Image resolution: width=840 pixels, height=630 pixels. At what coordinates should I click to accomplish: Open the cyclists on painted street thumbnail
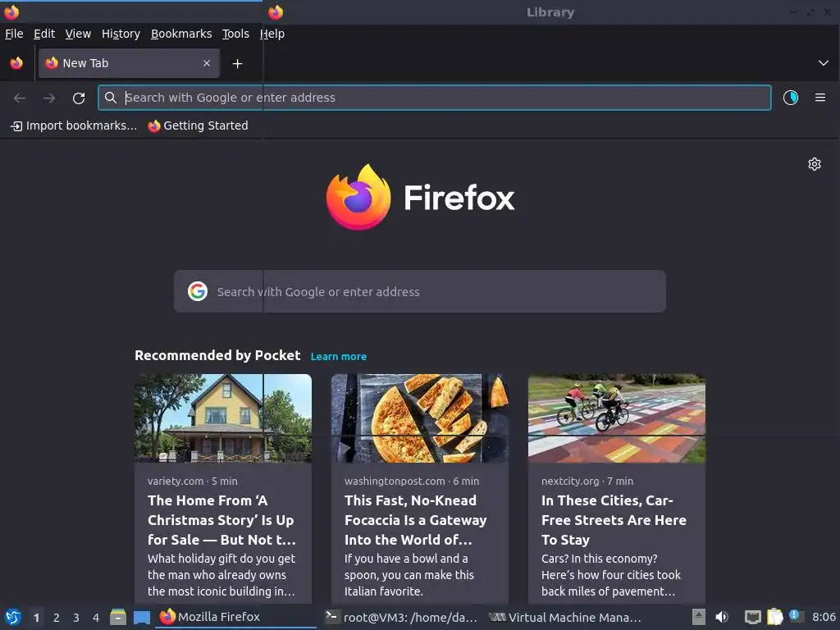click(x=617, y=418)
